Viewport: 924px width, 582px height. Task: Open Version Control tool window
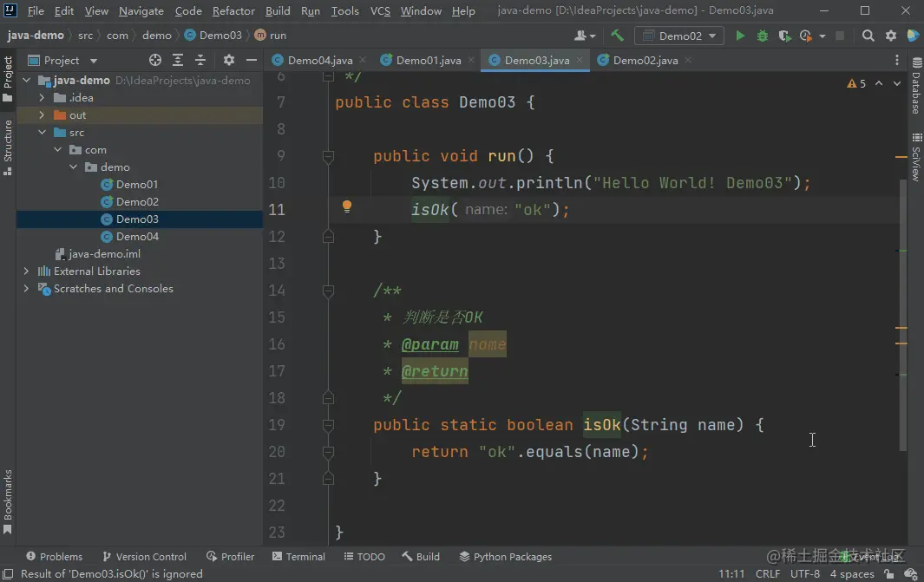(x=144, y=557)
